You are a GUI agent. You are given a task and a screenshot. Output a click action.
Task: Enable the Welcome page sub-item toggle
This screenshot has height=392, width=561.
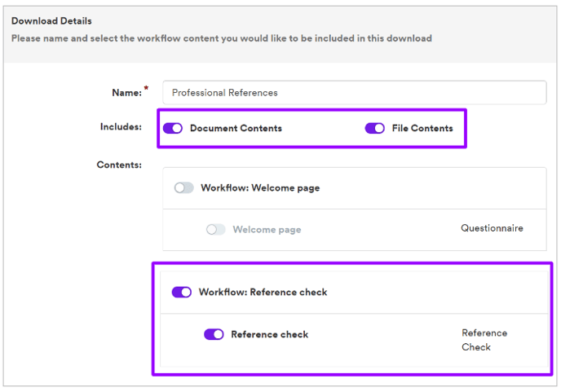tap(216, 229)
